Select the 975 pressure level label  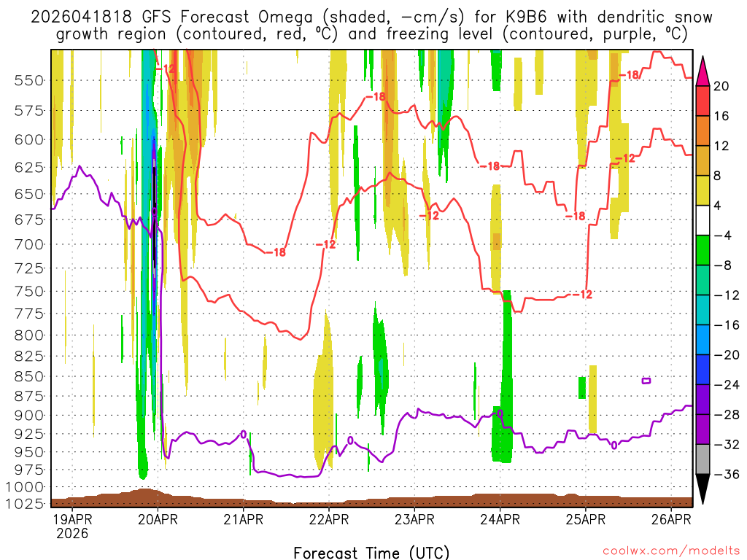[x=29, y=470]
